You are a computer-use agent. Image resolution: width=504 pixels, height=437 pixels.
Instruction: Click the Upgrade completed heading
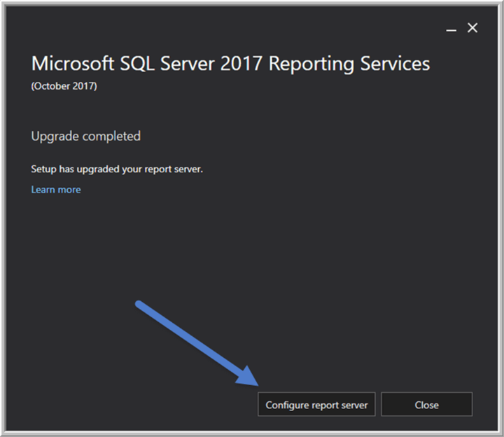coord(86,137)
